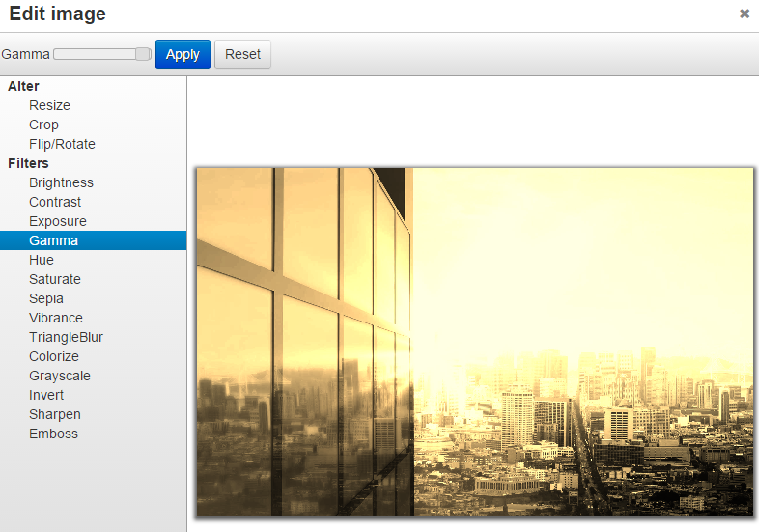Close the Edit image dialog
This screenshot has width=759, height=532.
744,14
